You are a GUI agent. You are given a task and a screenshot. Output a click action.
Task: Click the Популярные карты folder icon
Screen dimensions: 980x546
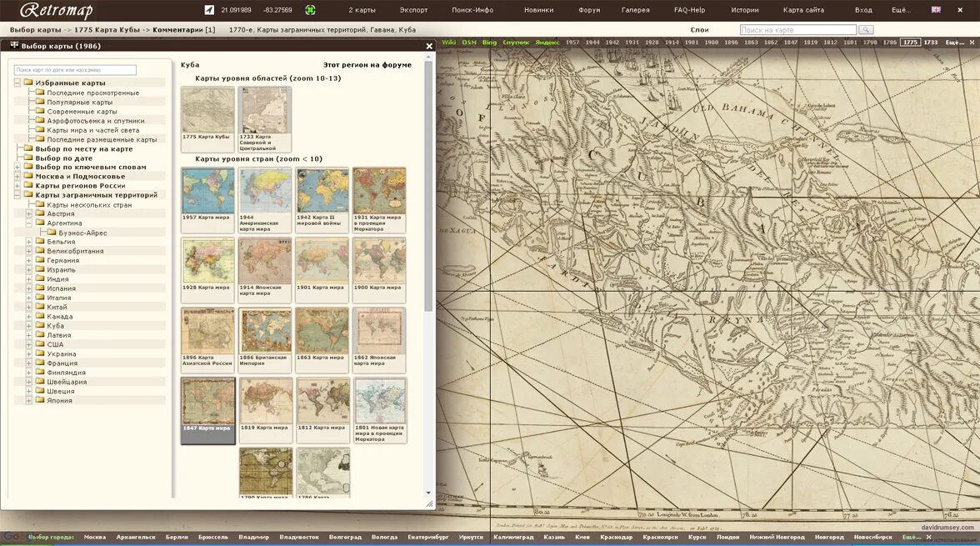[x=40, y=102]
